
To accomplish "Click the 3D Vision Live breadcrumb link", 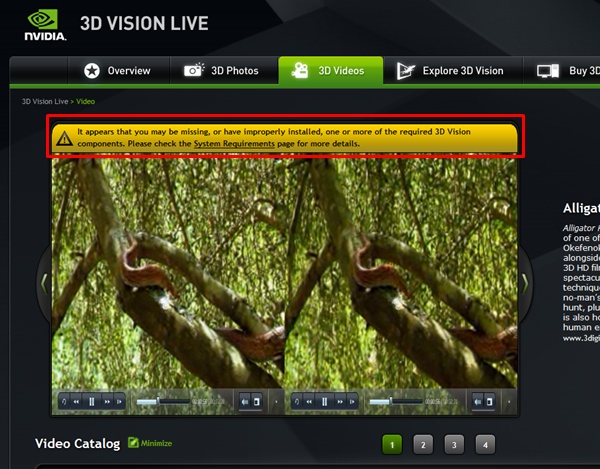I will [x=45, y=101].
